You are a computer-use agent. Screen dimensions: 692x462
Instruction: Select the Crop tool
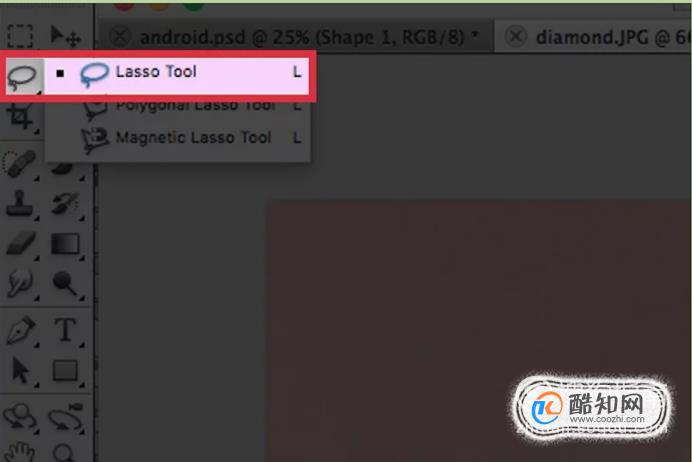[x=21, y=116]
